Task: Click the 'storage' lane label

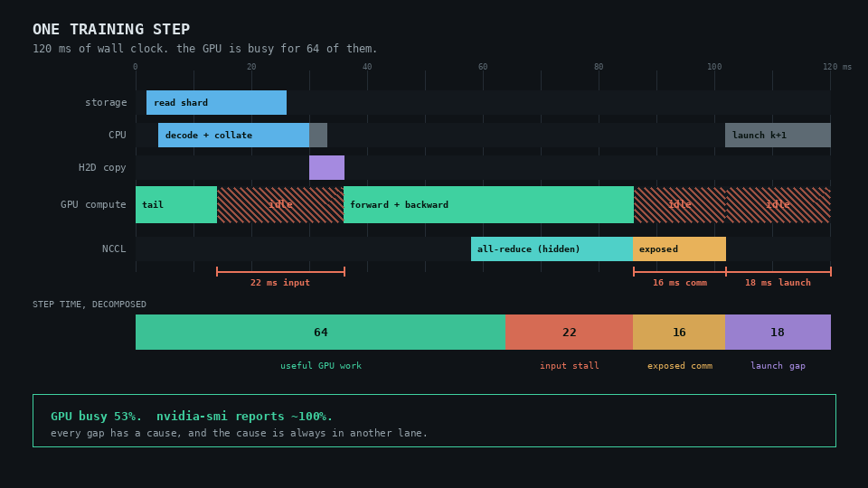Action: (x=106, y=102)
